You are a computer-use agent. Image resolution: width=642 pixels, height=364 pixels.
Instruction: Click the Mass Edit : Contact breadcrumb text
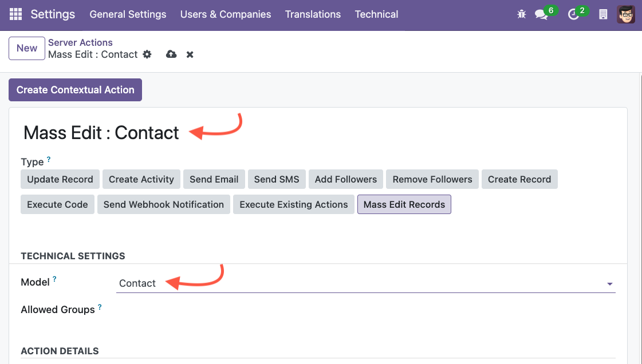point(93,54)
